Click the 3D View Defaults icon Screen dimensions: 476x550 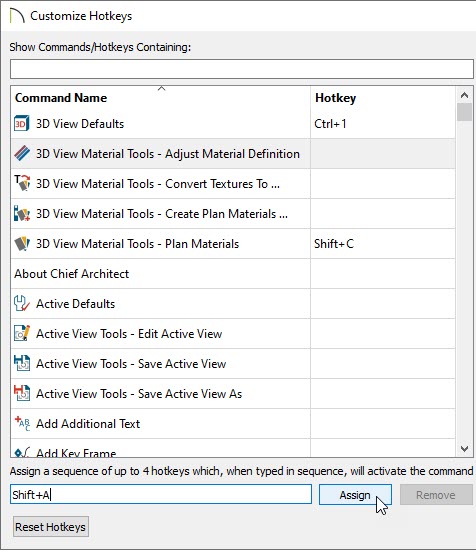(x=21, y=123)
